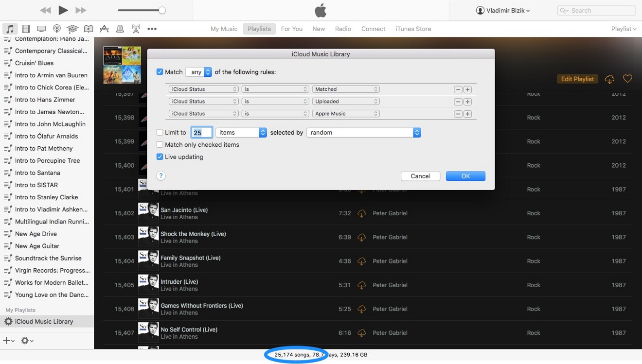Toggle the Limit to checkbox
642x364 pixels.
point(160,132)
